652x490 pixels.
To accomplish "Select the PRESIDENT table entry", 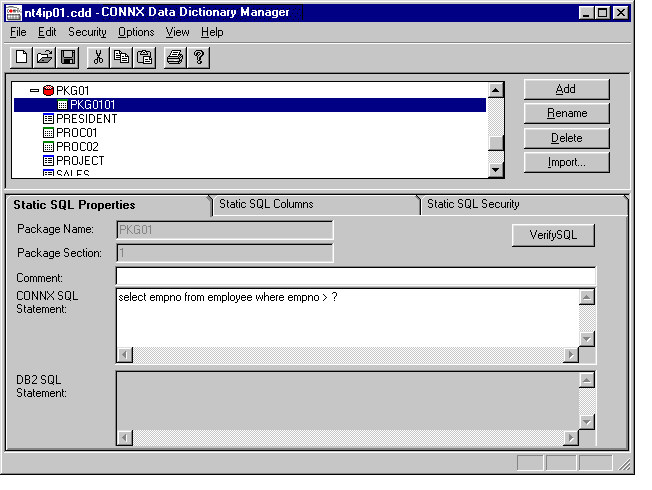I will coord(86,119).
